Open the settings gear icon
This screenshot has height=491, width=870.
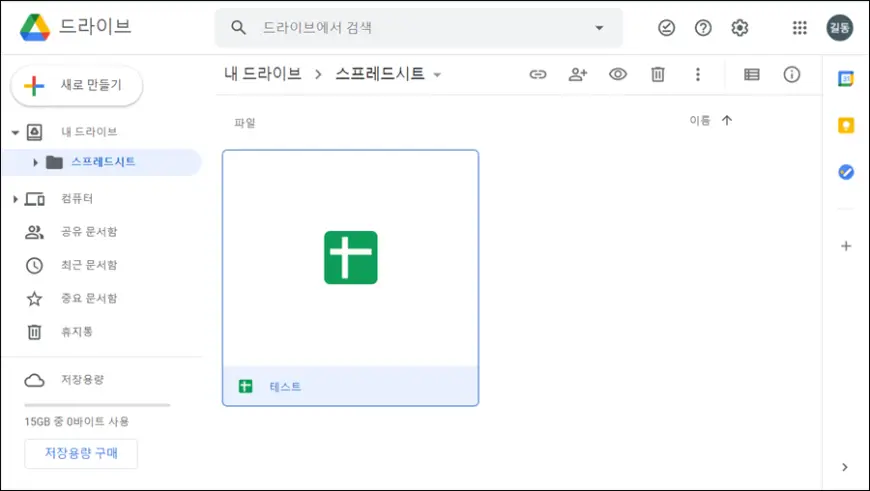tap(740, 28)
